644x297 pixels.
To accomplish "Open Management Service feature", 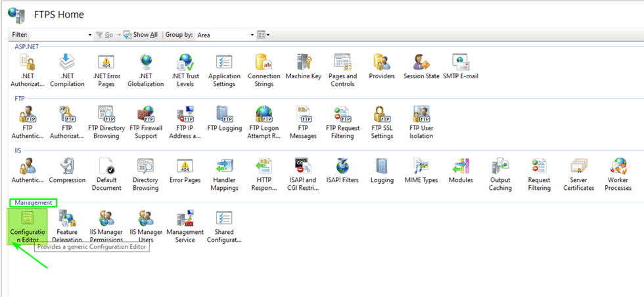I will point(185,226).
